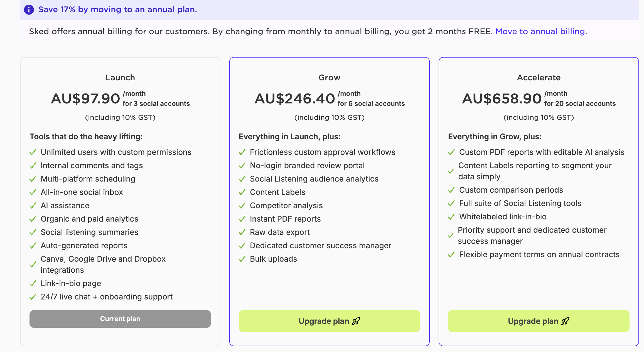
Task: Click the checkmark beside 24/7 live chat support
Action: 33,297
